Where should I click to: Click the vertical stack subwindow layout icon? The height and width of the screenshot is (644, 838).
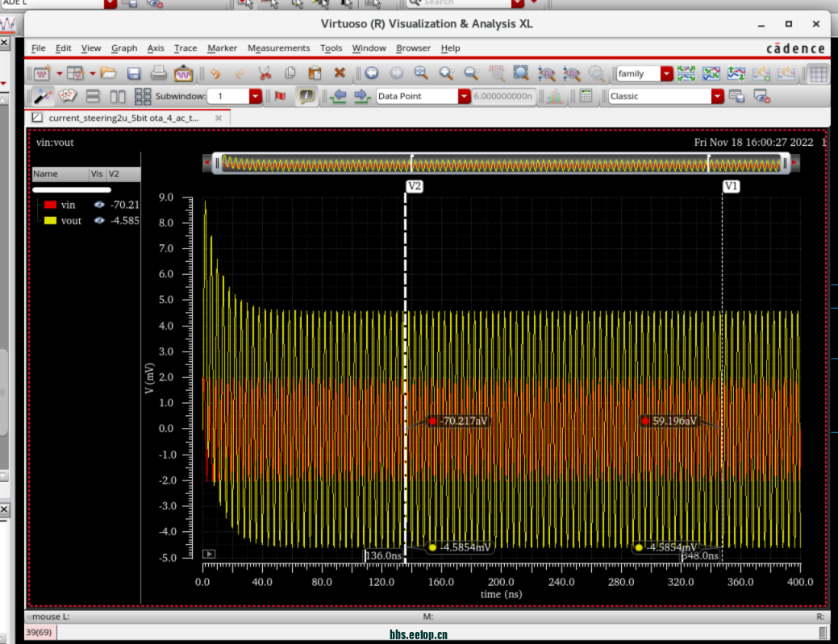pyautogui.click(x=93, y=96)
